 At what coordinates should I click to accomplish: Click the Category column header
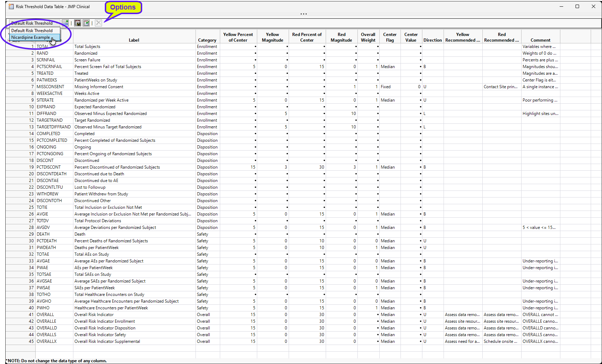tap(207, 40)
